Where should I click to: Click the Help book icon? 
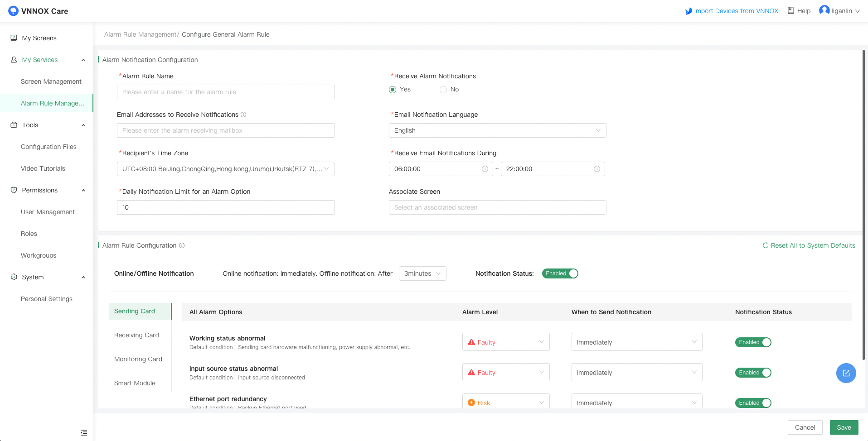point(791,11)
